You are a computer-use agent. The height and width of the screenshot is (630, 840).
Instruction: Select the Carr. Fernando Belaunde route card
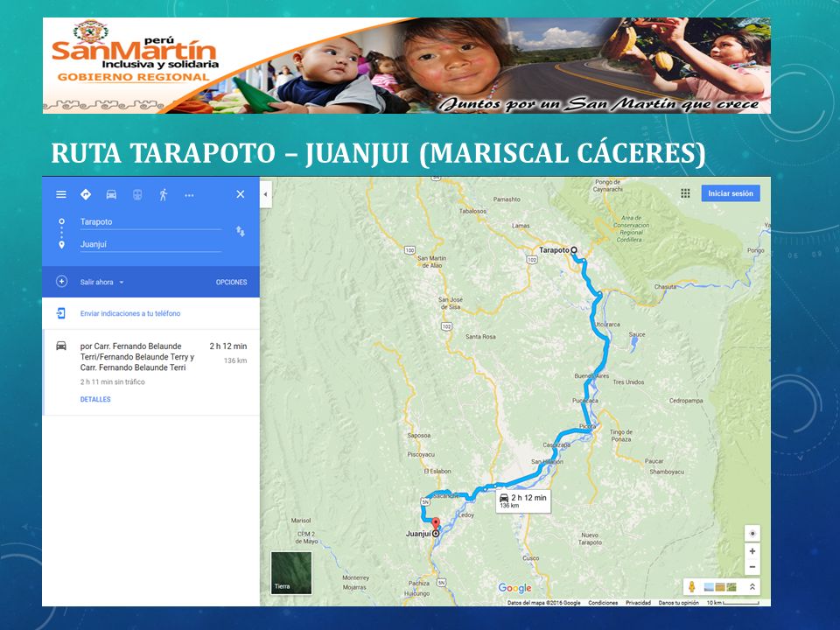point(151,373)
